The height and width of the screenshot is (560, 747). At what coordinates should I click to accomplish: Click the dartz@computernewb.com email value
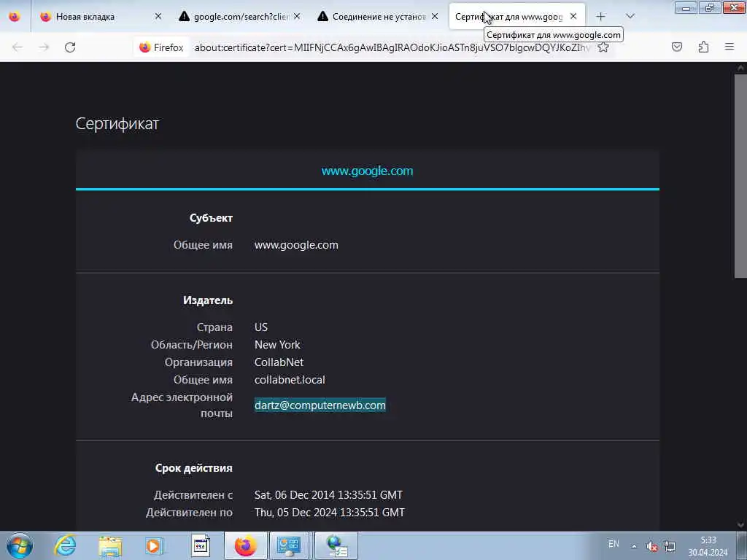[x=320, y=405]
